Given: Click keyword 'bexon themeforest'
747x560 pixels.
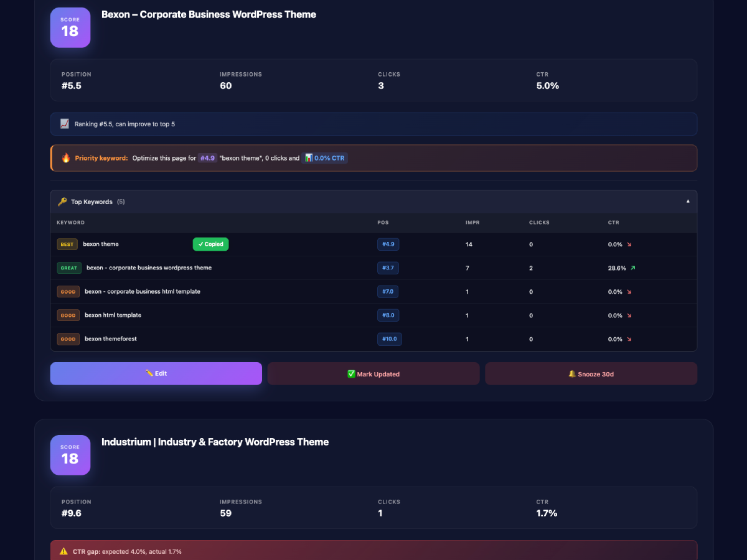Looking at the screenshot, I should [111, 339].
